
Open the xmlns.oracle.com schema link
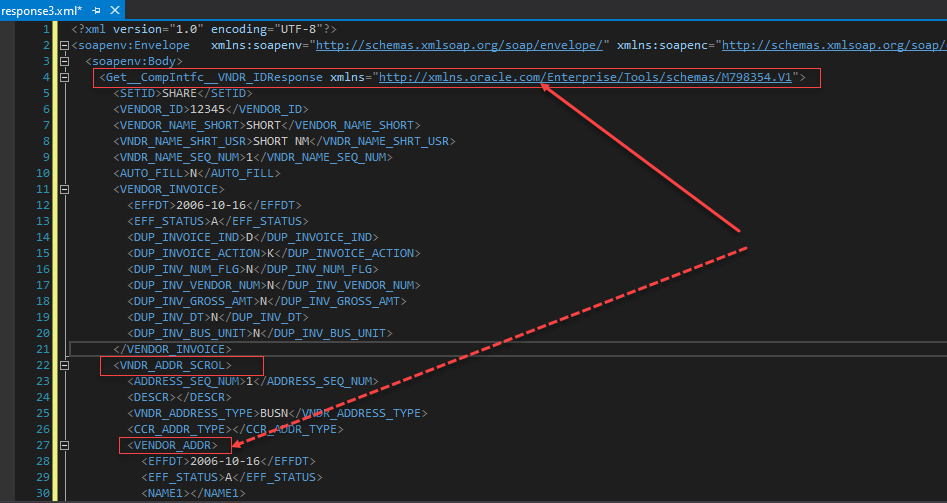585,77
